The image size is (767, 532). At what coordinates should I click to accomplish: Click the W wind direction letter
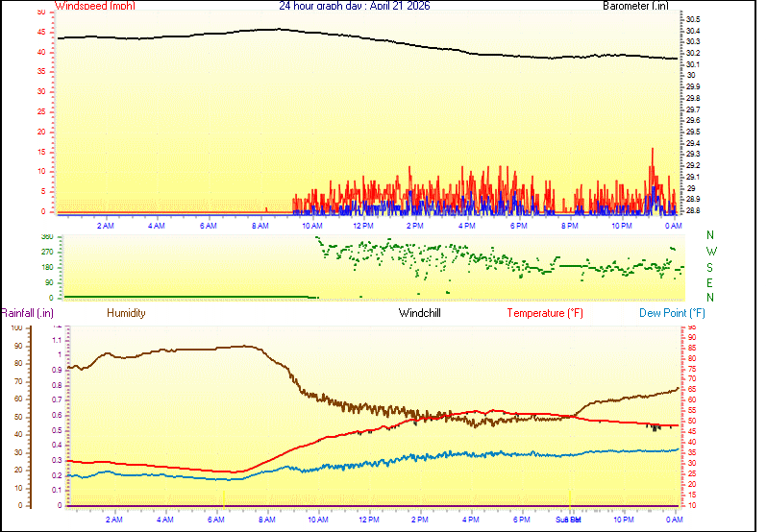pos(710,251)
